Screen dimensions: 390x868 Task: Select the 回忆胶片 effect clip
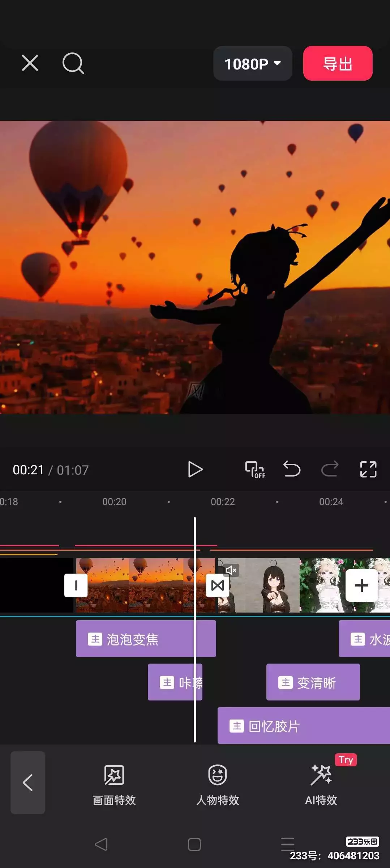point(304,725)
